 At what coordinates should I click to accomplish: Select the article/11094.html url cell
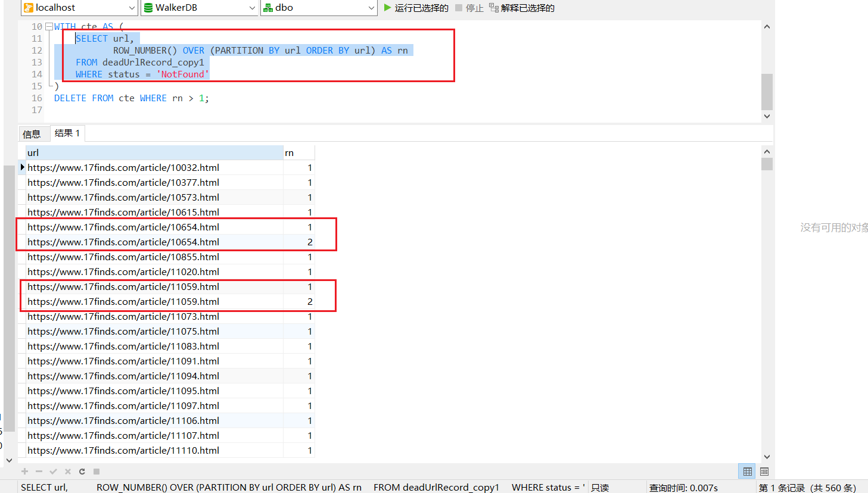(154, 376)
